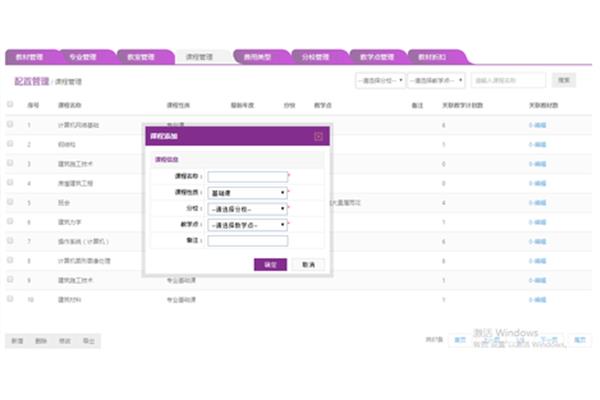The image size is (600, 400).
Task: Open the 教室管理 tab
Action: click(141, 57)
